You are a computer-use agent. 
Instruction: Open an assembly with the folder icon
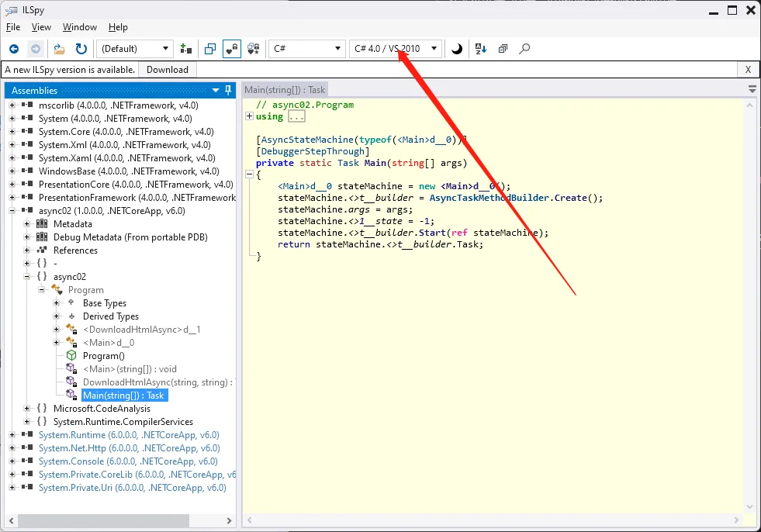59,49
